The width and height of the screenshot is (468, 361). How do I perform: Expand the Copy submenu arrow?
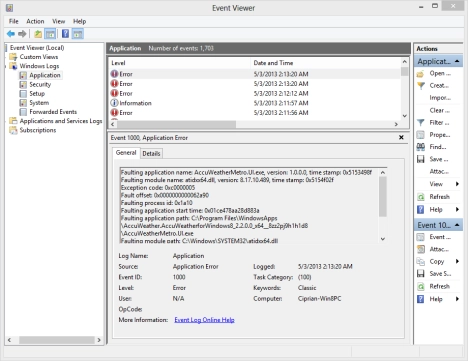coord(457,261)
